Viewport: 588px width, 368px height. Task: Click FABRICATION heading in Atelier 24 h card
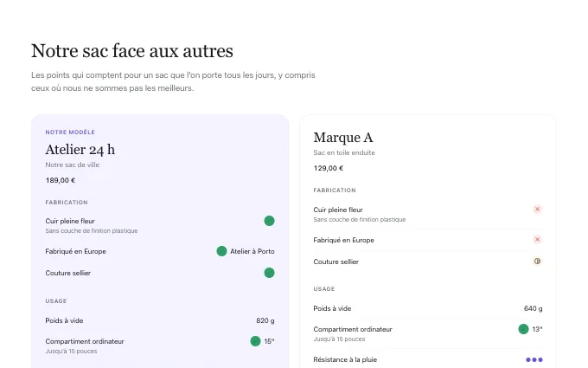(x=67, y=203)
